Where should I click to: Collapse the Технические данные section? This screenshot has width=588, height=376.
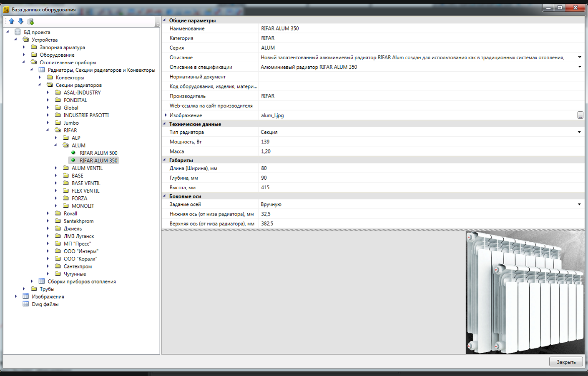coord(164,124)
